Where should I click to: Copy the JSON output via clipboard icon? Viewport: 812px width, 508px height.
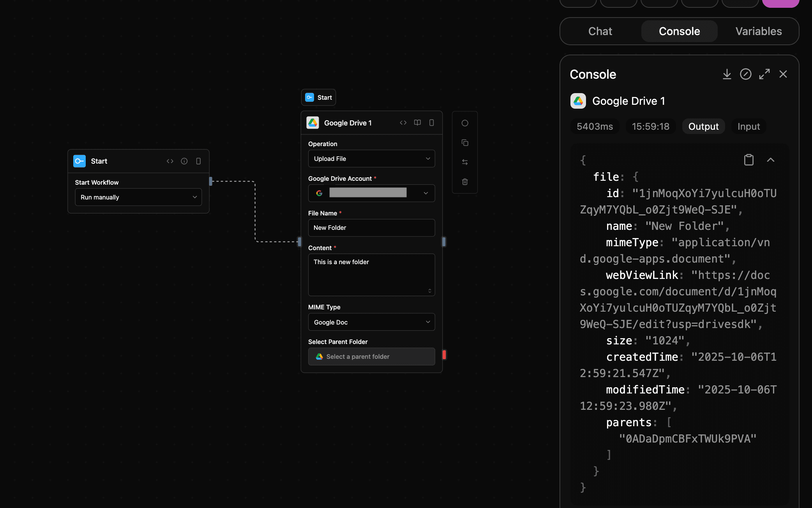coord(748,160)
